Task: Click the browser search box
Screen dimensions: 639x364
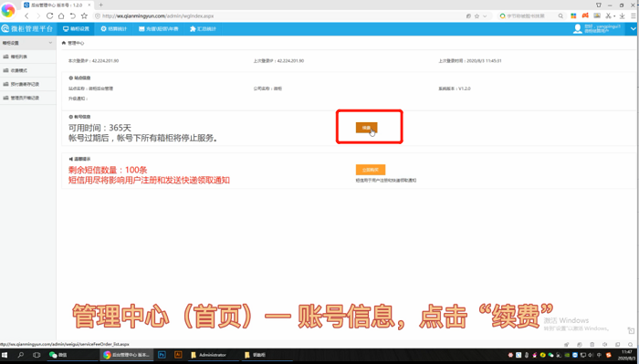Action: tap(531, 16)
